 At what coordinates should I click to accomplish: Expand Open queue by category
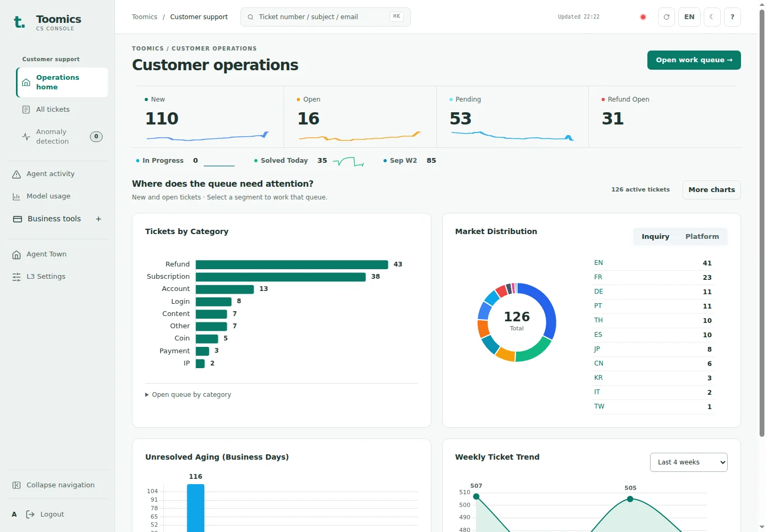tap(188, 395)
